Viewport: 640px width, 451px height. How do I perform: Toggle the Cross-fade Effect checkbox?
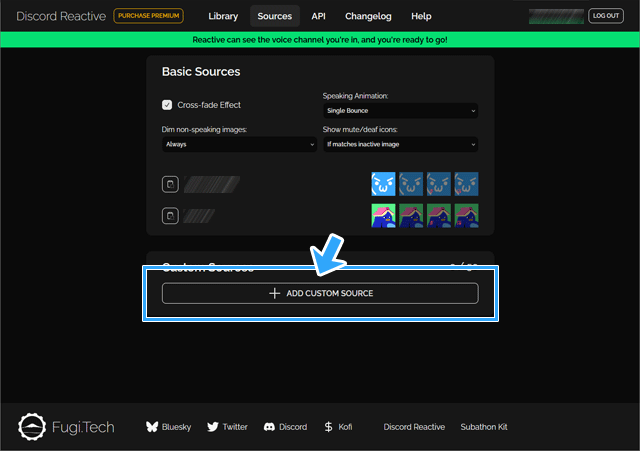[167, 105]
